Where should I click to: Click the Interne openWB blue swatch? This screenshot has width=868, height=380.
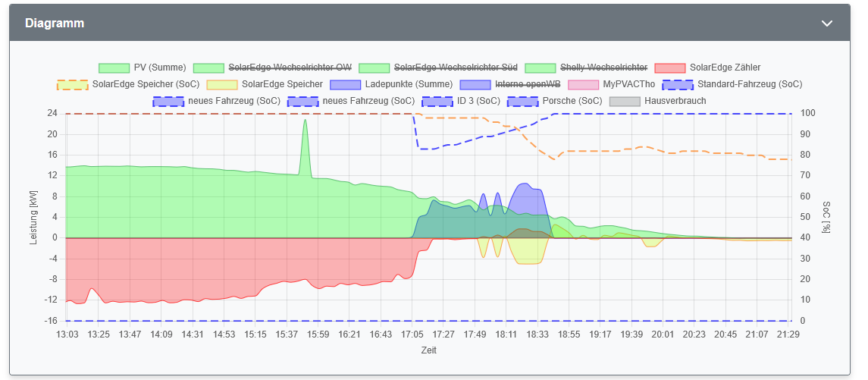(475, 84)
